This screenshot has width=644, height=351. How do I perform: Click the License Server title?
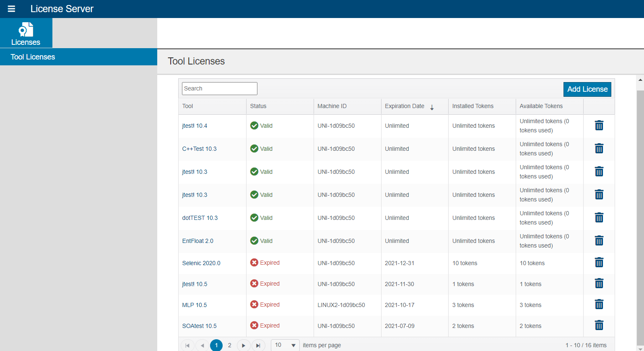tap(62, 9)
